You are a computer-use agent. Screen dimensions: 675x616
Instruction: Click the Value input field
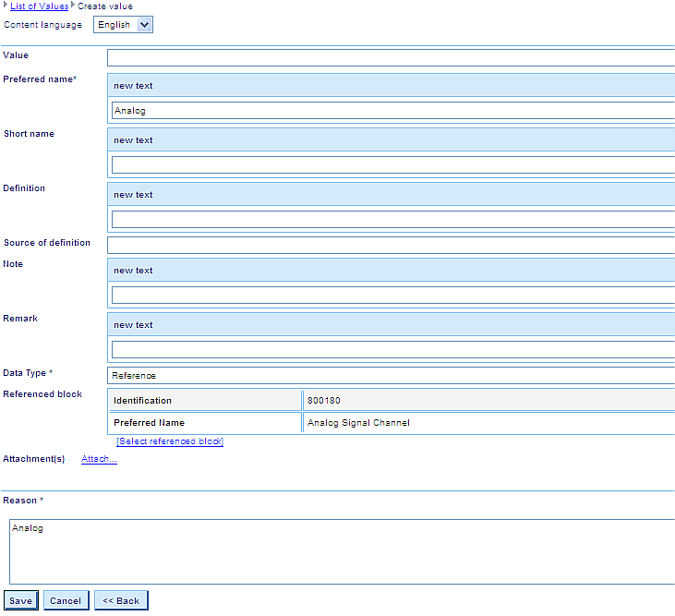tap(392, 58)
